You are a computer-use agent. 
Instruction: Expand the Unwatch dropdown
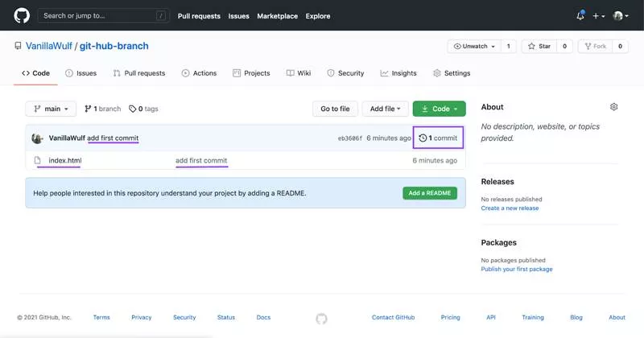474,47
